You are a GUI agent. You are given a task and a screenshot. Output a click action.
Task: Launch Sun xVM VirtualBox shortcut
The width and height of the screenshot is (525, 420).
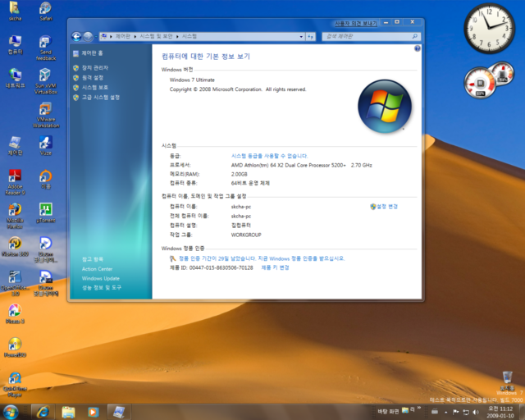tap(46, 81)
